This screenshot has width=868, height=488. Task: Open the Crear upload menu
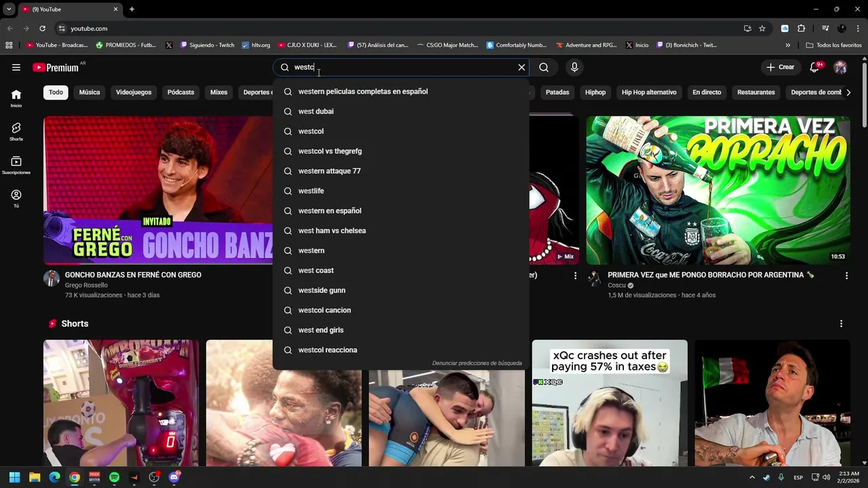[x=780, y=67]
